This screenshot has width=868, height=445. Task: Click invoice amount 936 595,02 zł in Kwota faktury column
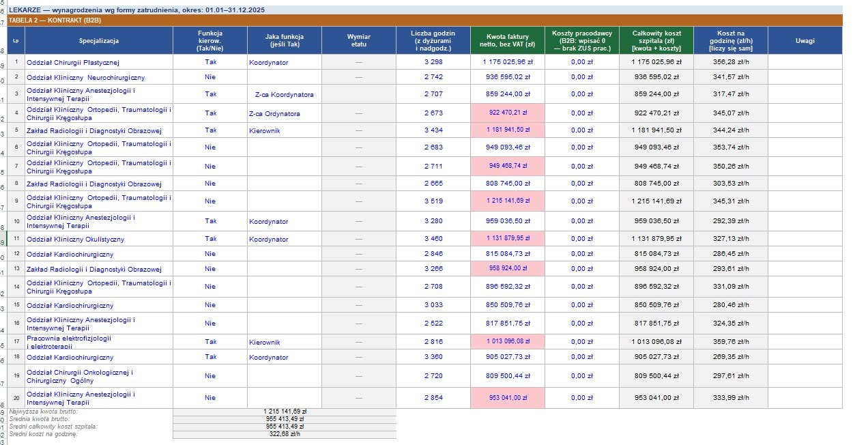(x=508, y=77)
